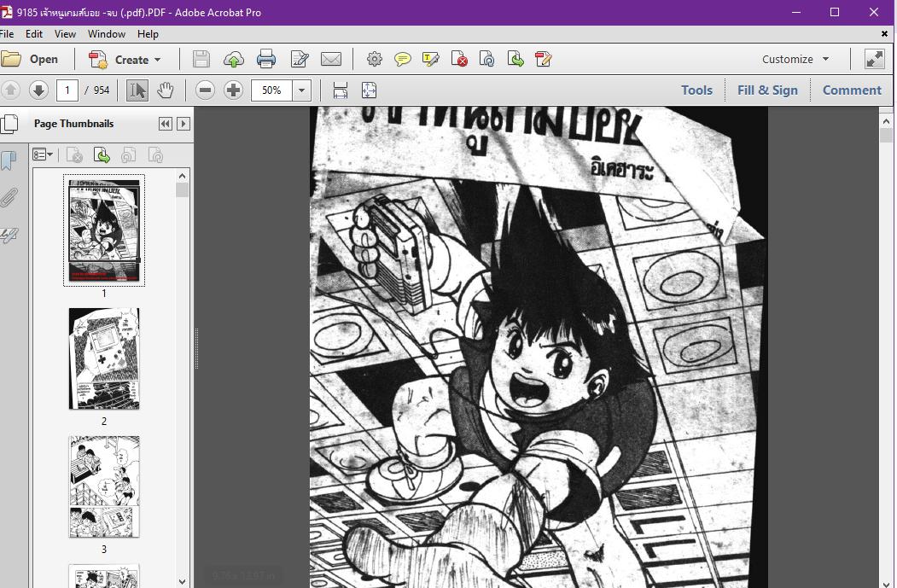The width and height of the screenshot is (897, 588).
Task: Go to the previous page
Action: coord(11,90)
